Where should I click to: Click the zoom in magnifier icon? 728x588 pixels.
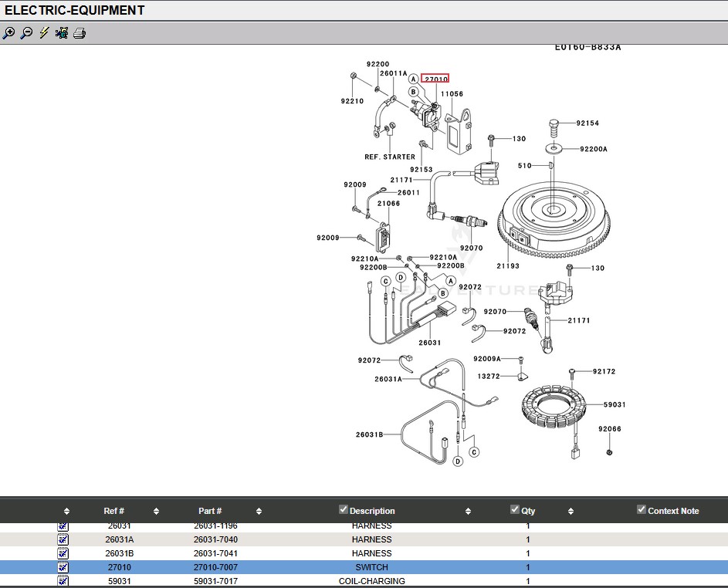[8, 33]
